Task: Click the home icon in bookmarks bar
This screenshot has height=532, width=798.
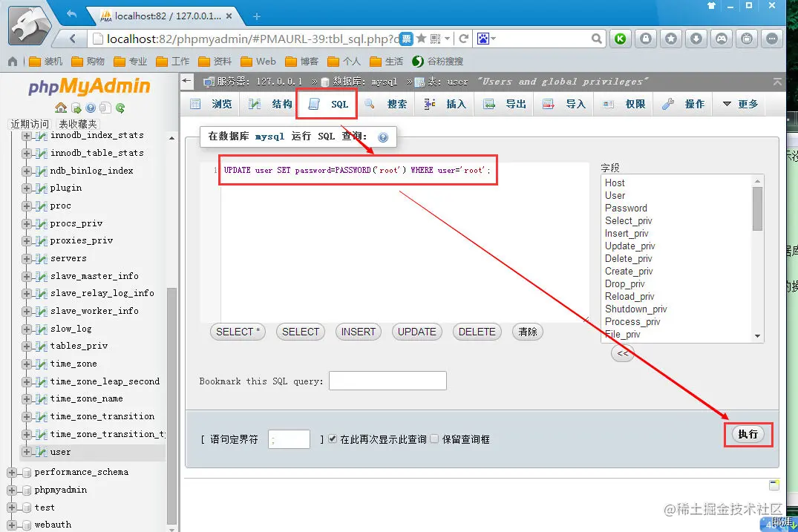Action: 13,62
